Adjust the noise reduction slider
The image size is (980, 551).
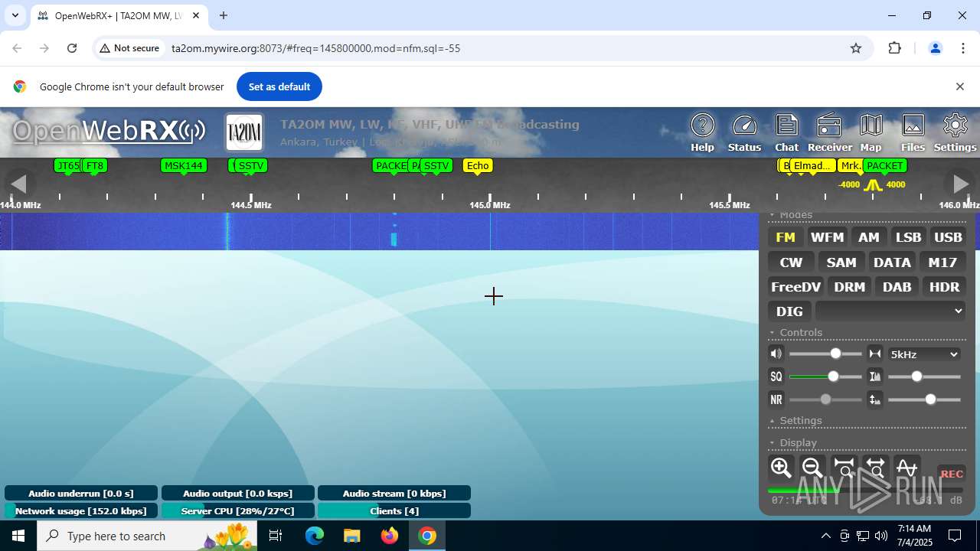pyautogui.click(x=825, y=399)
